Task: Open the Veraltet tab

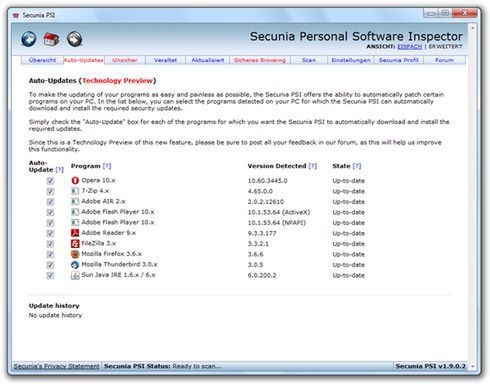Action: [x=165, y=60]
